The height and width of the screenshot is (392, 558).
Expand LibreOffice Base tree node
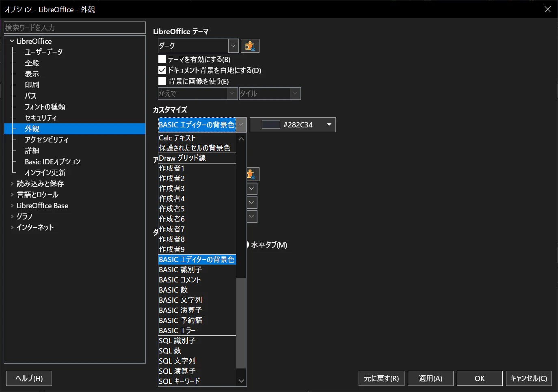(x=12, y=205)
